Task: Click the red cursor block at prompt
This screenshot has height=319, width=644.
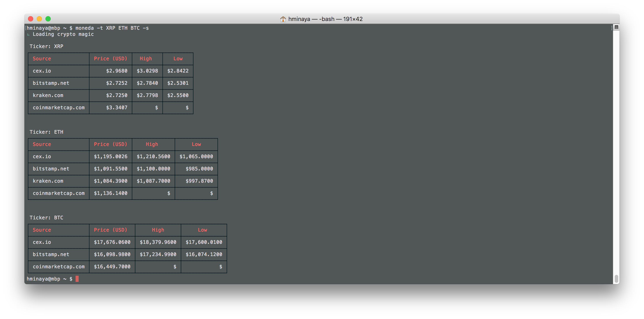Action: tap(77, 279)
